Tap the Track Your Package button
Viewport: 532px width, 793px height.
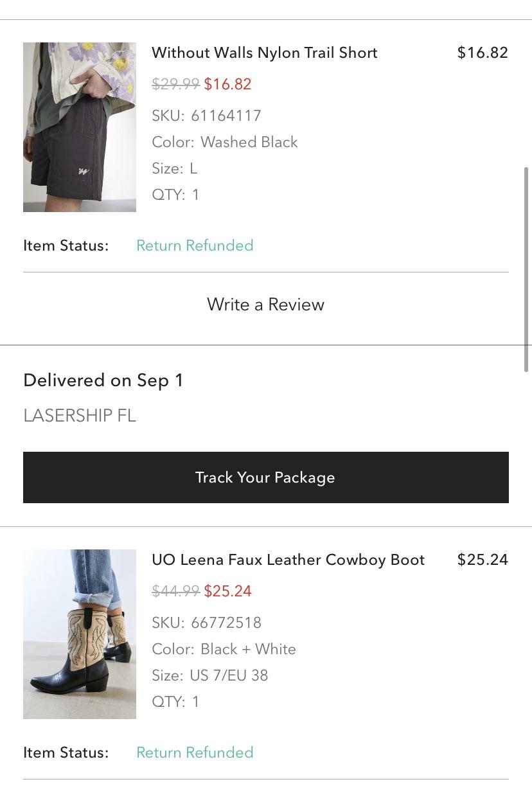coord(265,477)
